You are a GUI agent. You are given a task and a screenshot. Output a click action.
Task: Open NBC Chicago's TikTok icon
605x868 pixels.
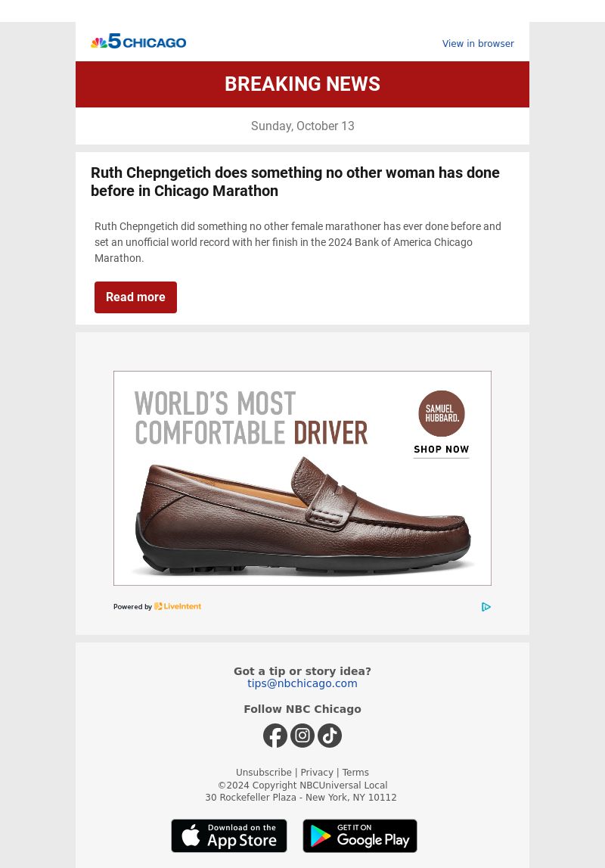(x=330, y=736)
